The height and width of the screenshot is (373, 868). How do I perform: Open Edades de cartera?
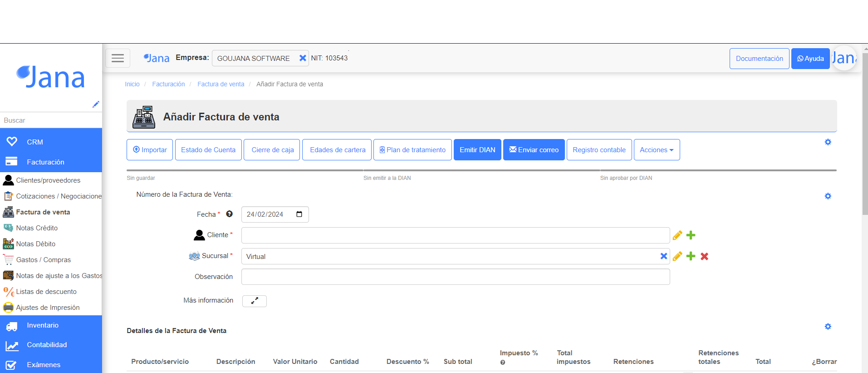(337, 150)
